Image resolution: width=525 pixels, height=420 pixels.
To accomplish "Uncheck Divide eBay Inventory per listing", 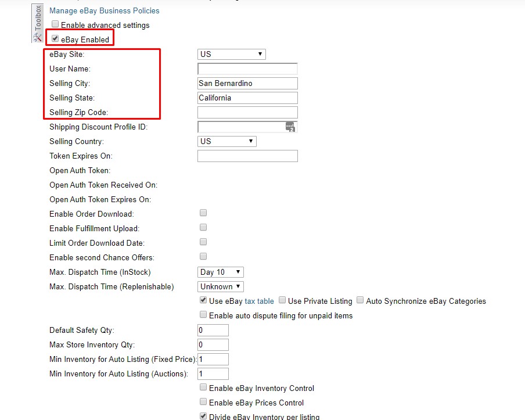I will [x=203, y=416].
